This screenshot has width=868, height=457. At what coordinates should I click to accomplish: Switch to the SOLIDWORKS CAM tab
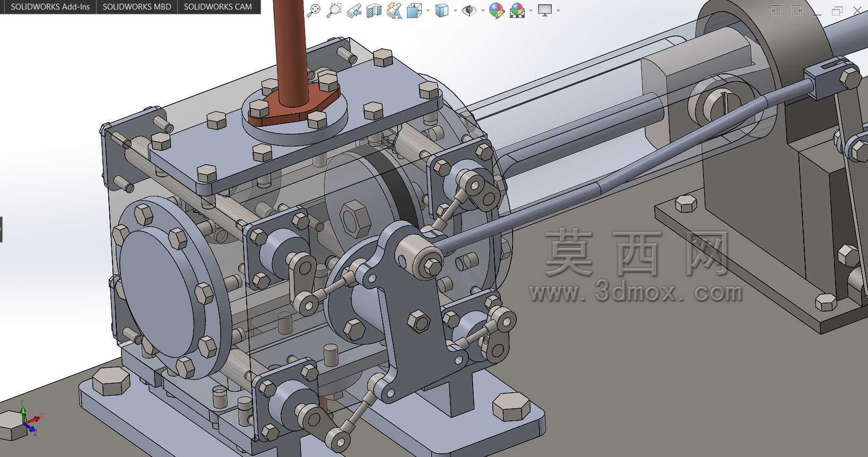click(218, 7)
